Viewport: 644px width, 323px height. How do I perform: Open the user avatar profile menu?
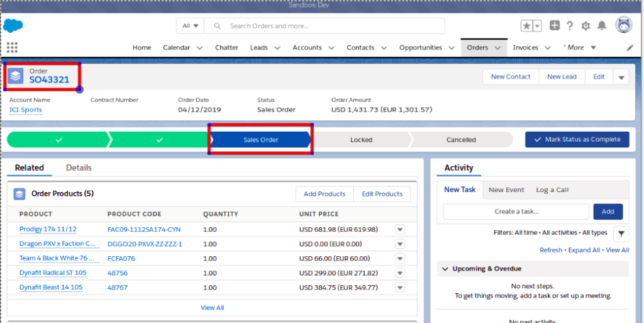tap(623, 25)
